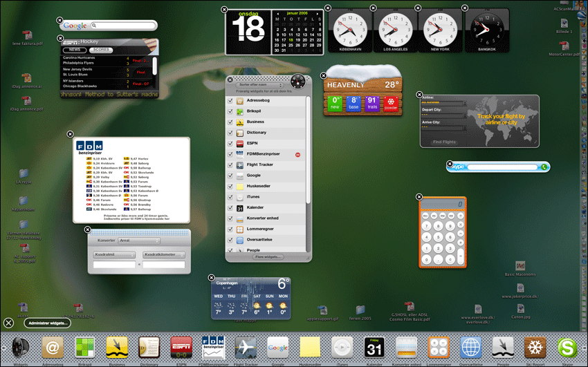Click the ESPN scores list scrollbar

154,66
